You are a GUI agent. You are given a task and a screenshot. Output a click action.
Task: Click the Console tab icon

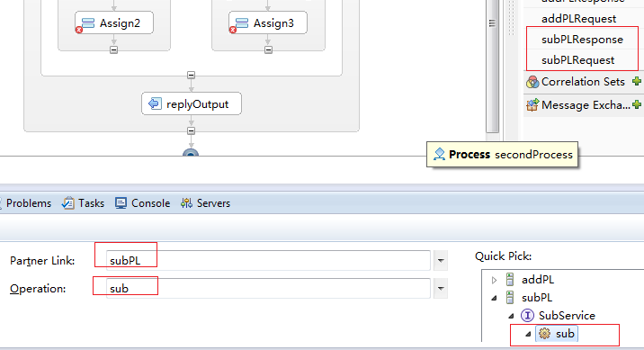121,203
